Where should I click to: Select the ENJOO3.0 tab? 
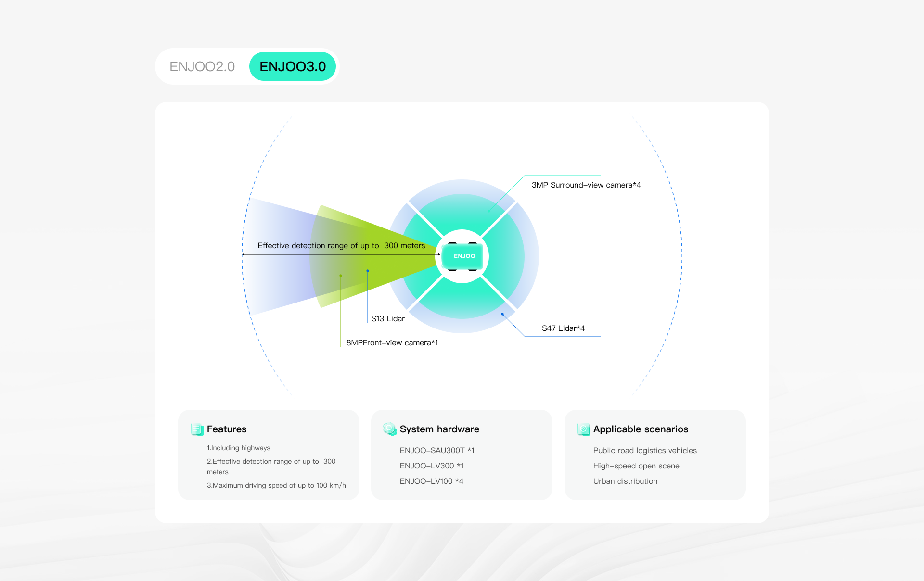[x=293, y=66]
